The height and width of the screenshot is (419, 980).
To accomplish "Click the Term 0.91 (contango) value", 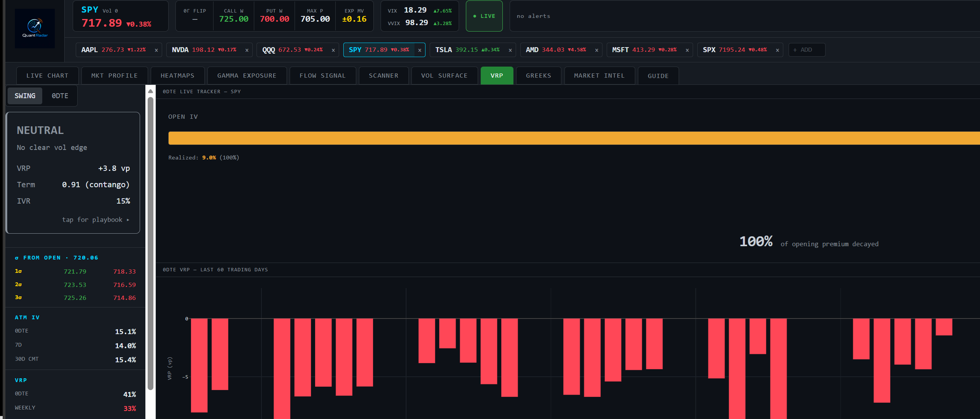I will (x=96, y=185).
